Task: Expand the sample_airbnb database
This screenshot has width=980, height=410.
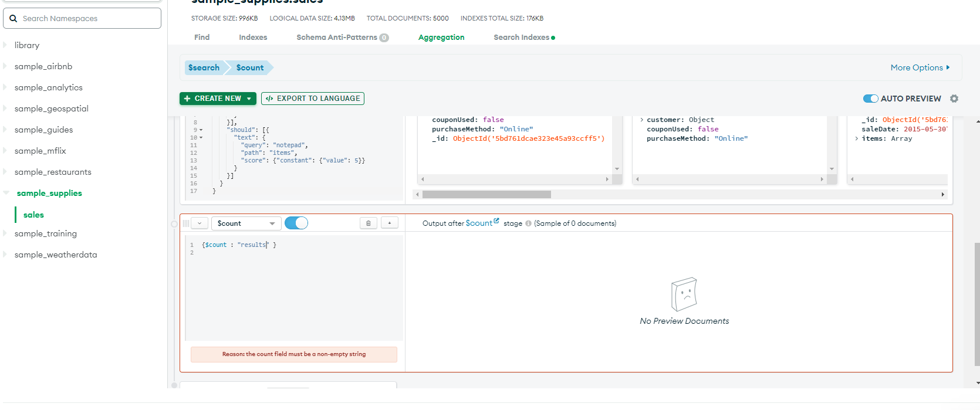Action: (x=5, y=66)
